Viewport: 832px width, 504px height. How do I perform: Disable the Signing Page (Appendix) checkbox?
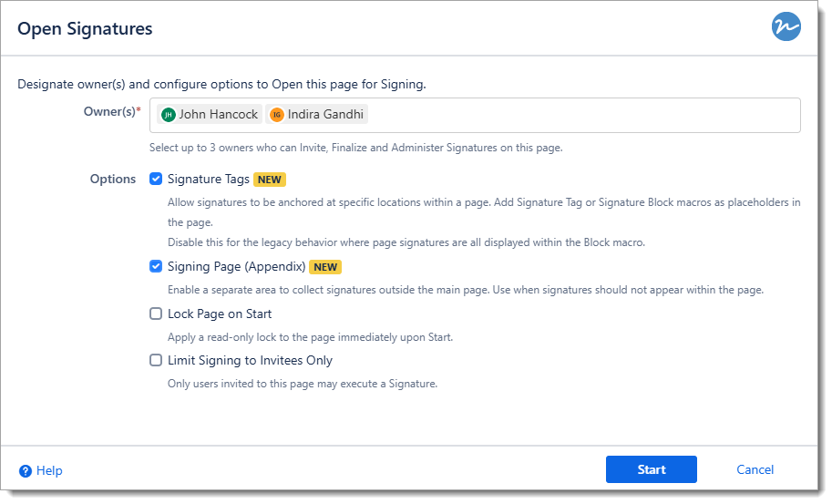point(156,267)
